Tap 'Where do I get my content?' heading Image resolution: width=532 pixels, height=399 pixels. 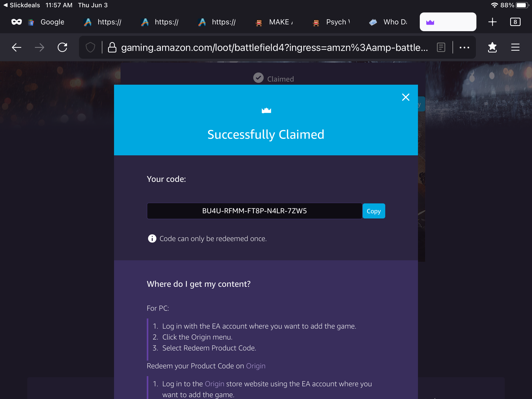198,284
